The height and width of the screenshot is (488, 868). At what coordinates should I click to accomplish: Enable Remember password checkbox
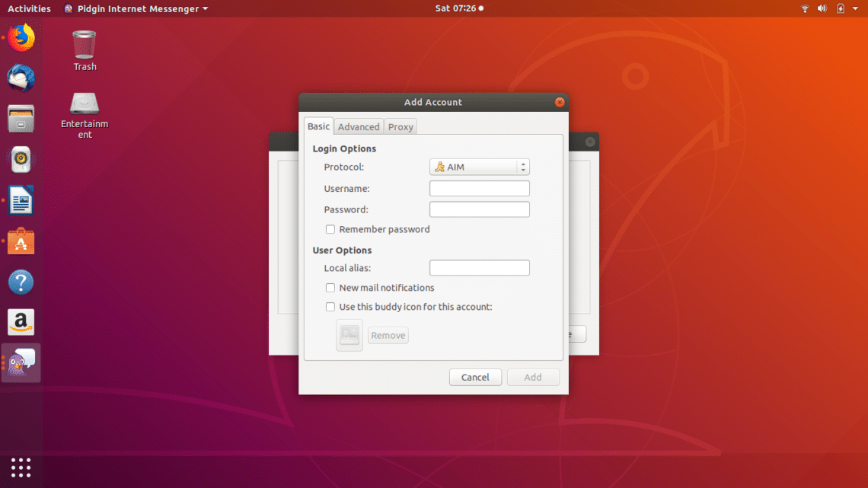[x=330, y=229]
